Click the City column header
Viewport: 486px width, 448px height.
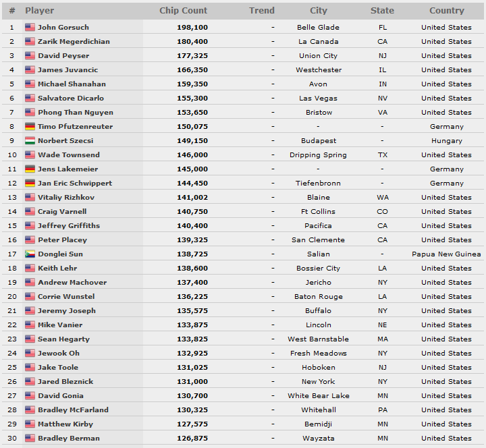(x=319, y=11)
